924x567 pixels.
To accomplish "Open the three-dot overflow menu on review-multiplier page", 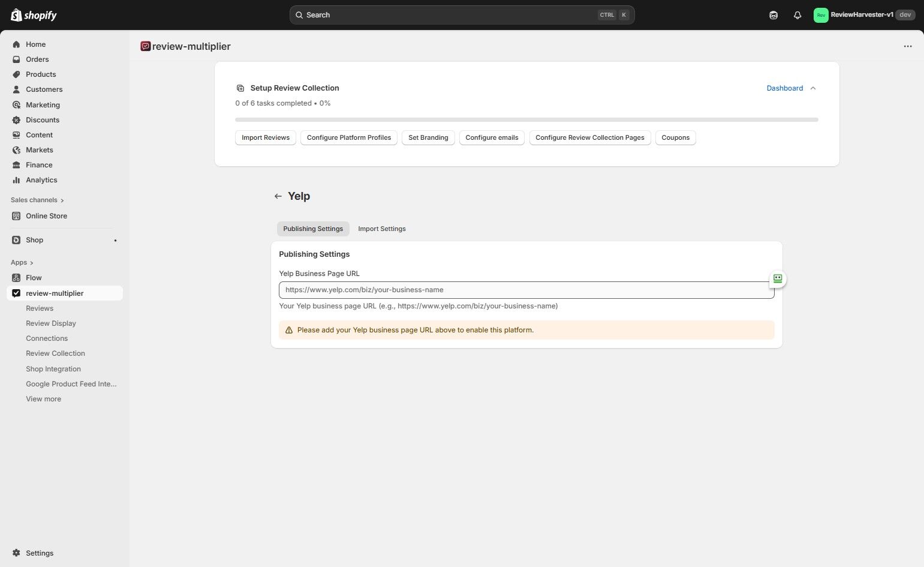I will pos(908,46).
